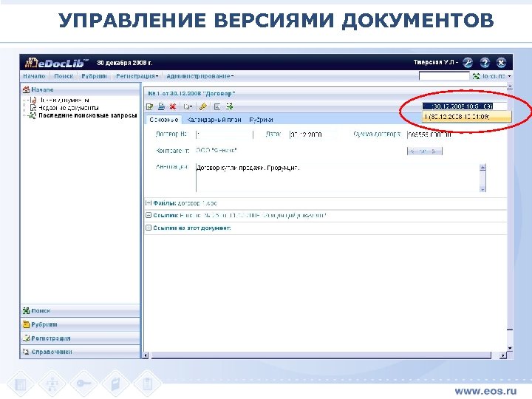This screenshot has width=532, height=399.
Task: Click the document title № 1 от 30.12.2008
Action: 191,93
